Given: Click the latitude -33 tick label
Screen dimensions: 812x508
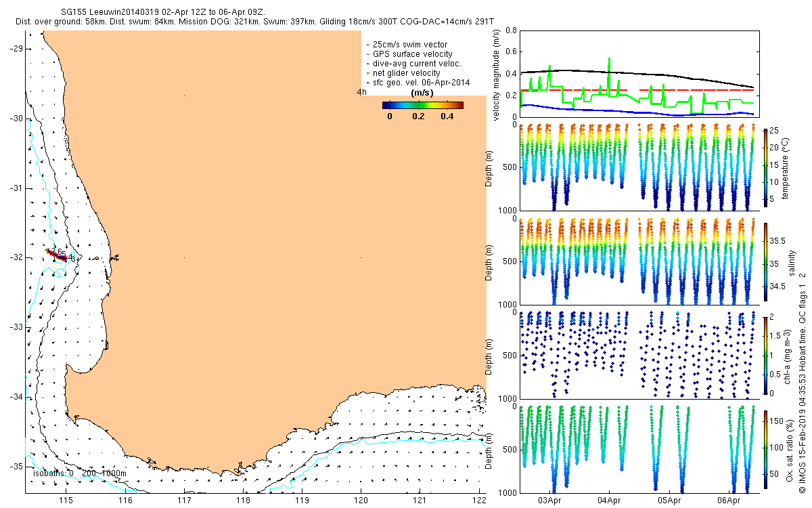Looking at the screenshot, I should [x=14, y=327].
